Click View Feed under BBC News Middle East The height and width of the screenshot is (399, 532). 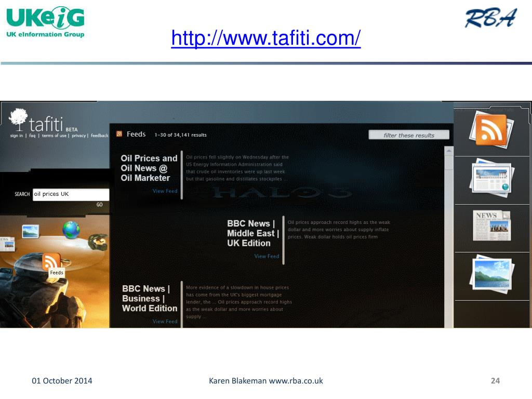(267, 256)
